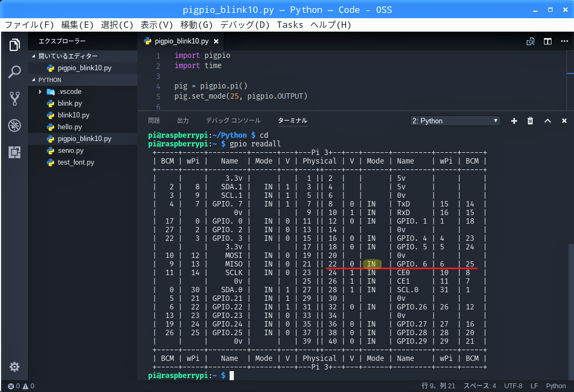The width and height of the screenshot is (574, 392).
Task: Select pigpio_blink10.py under open editors
Action: pyautogui.click(x=83, y=68)
